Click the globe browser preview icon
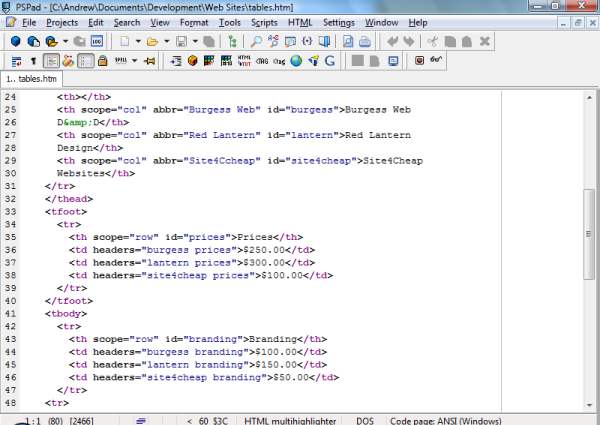 click(x=296, y=60)
